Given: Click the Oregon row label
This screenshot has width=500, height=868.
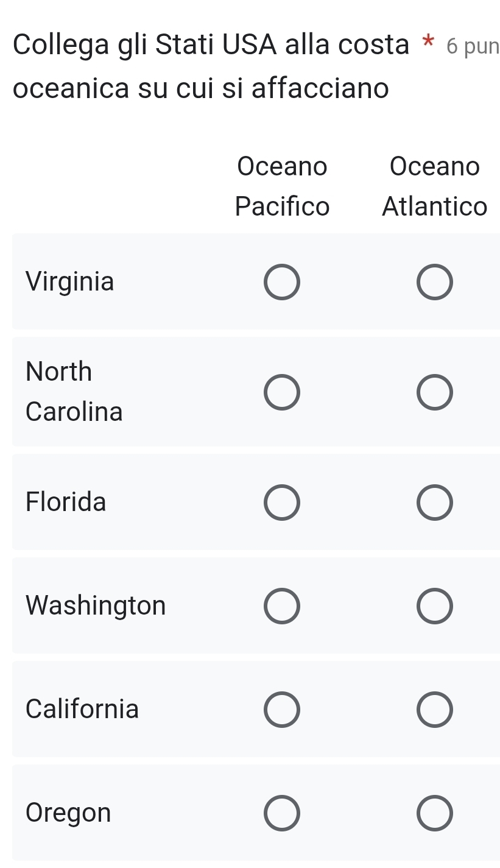Looking at the screenshot, I should point(69,814).
